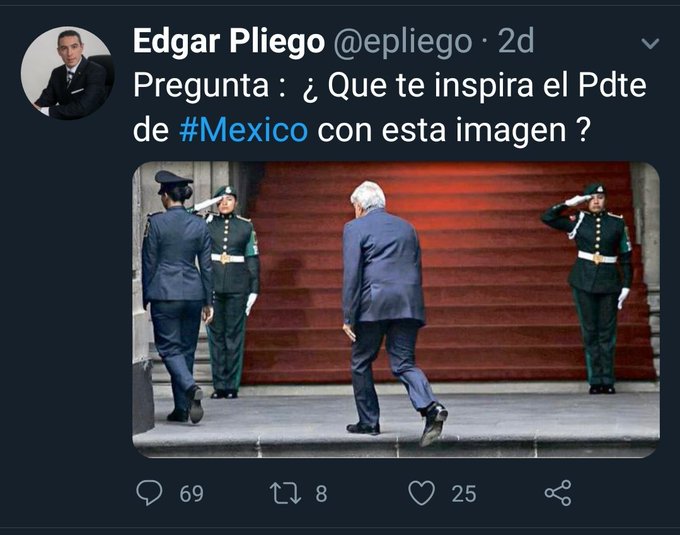Expand the tweet options chevron
The width and height of the screenshot is (680, 535).
pyautogui.click(x=650, y=43)
